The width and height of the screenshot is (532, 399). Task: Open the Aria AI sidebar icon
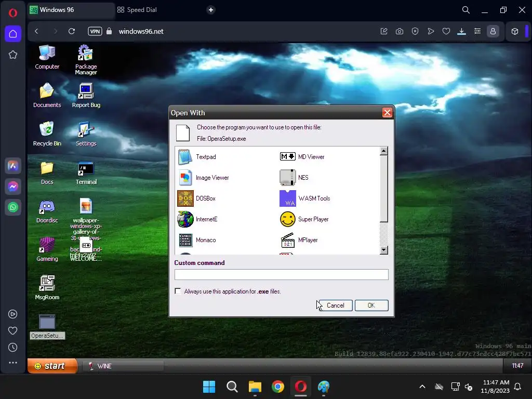click(x=13, y=166)
